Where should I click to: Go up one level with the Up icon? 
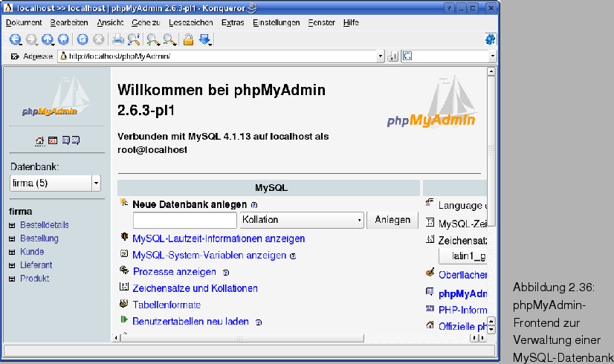click(48, 39)
